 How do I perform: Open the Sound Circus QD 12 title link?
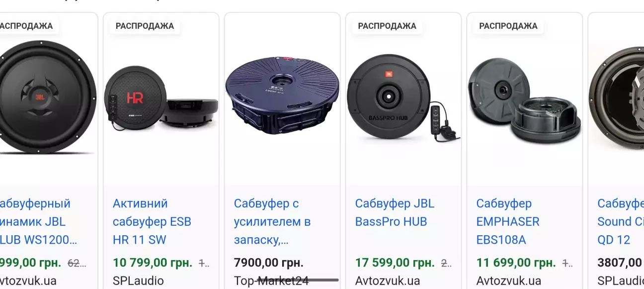tap(620, 221)
